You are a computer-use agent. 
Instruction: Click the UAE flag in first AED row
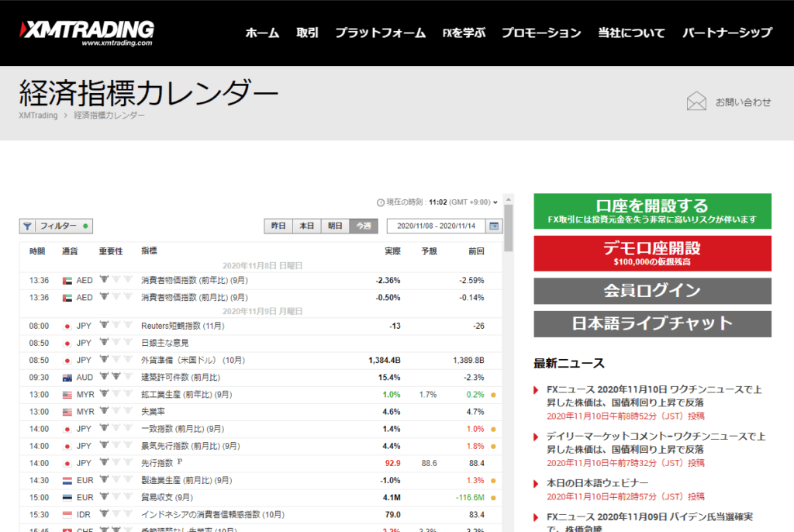point(67,280)
